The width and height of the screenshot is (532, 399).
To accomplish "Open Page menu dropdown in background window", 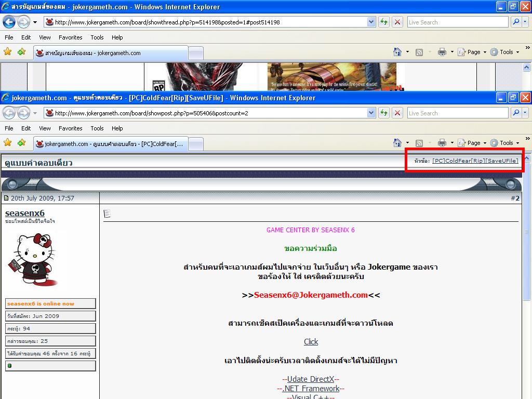I will click(x=472, y=52).
